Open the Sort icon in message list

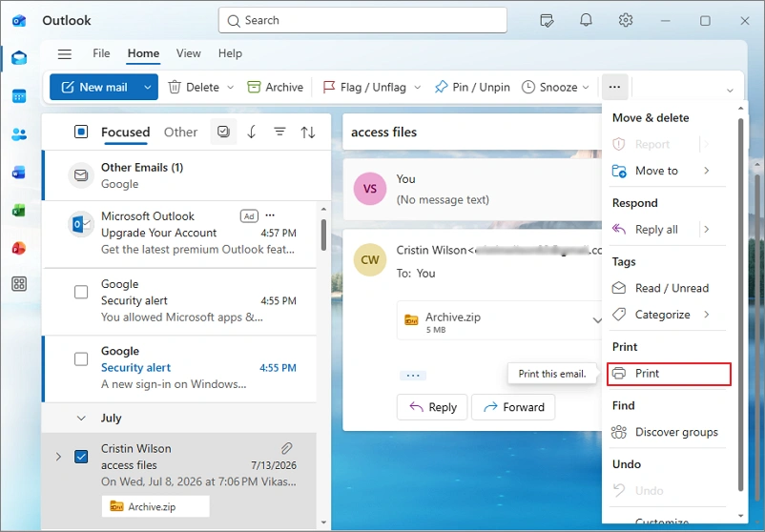[x=308, y=132]
